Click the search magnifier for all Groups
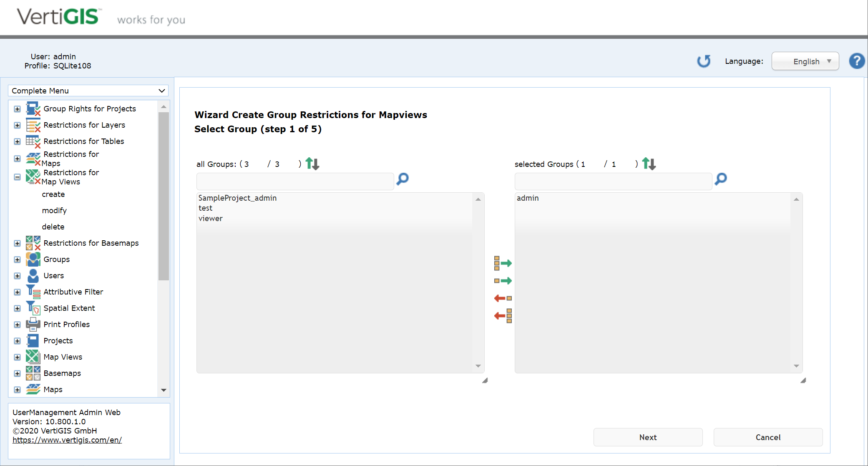868x466 pixels. tap(402, 179)
